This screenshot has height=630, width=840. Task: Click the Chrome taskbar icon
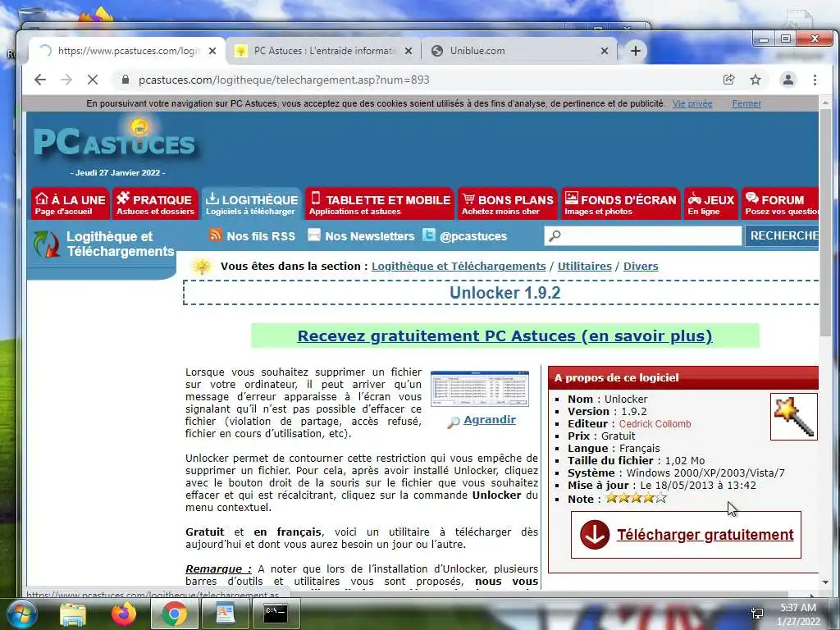click(x=175, y=614)
